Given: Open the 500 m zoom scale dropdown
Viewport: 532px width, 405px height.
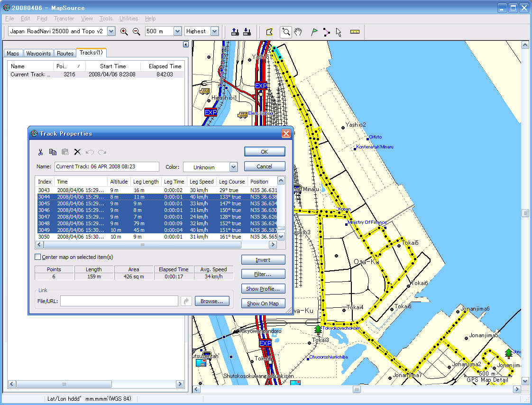Looking at the screenshot, I should pos(177,32).
